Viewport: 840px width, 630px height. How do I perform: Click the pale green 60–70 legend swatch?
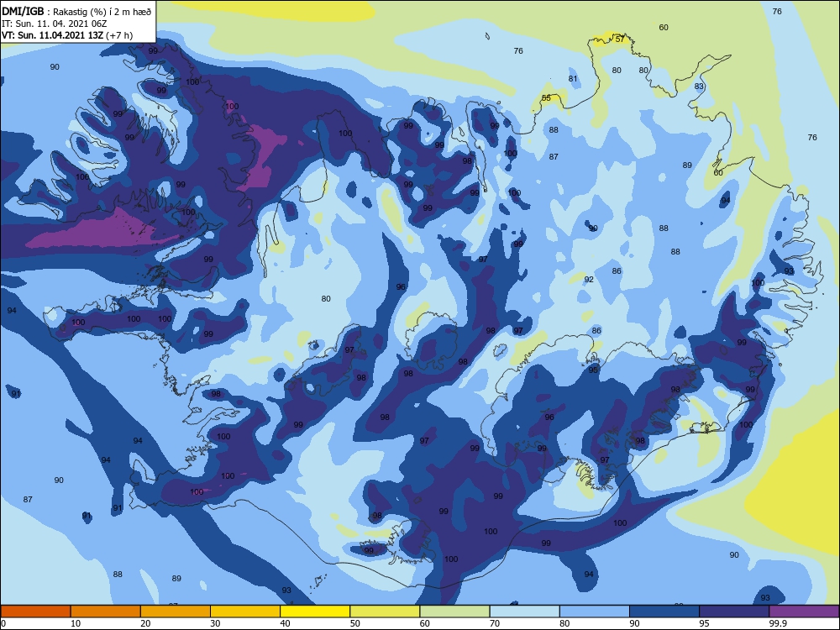pos(454,612)
